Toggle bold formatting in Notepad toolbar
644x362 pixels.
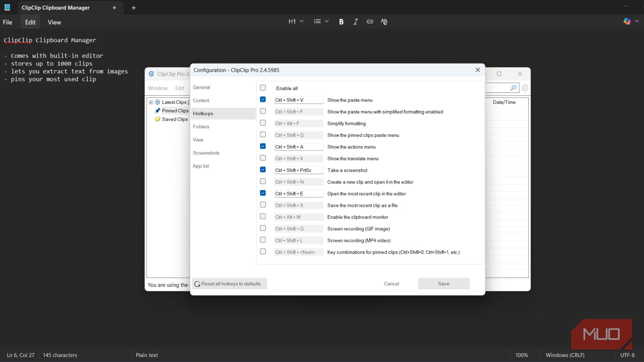(x=341, y=22)
